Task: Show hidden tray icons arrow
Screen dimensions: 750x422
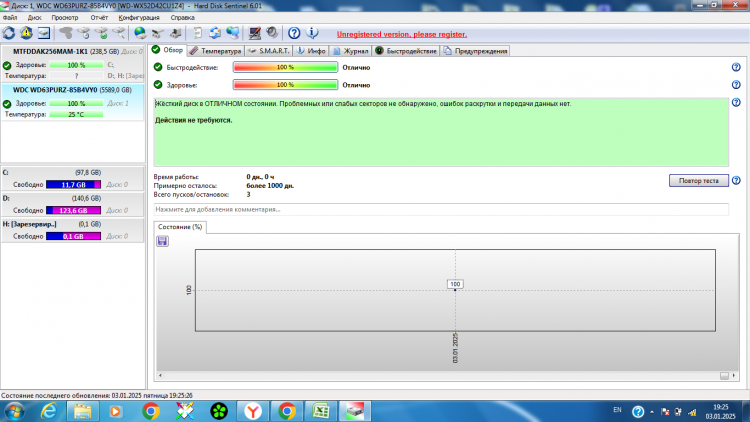Action: pos(651,412)
